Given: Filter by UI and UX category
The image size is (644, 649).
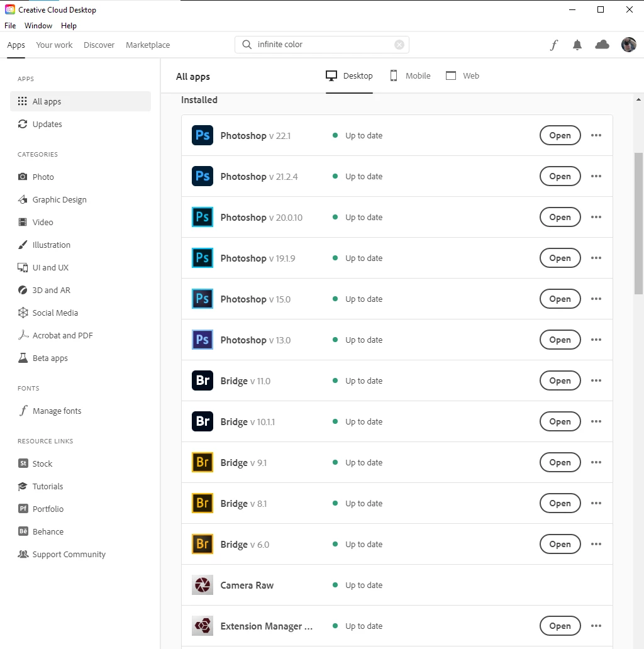Looking at the screenshot, I should pyautogui.click(x=43, y=268).
